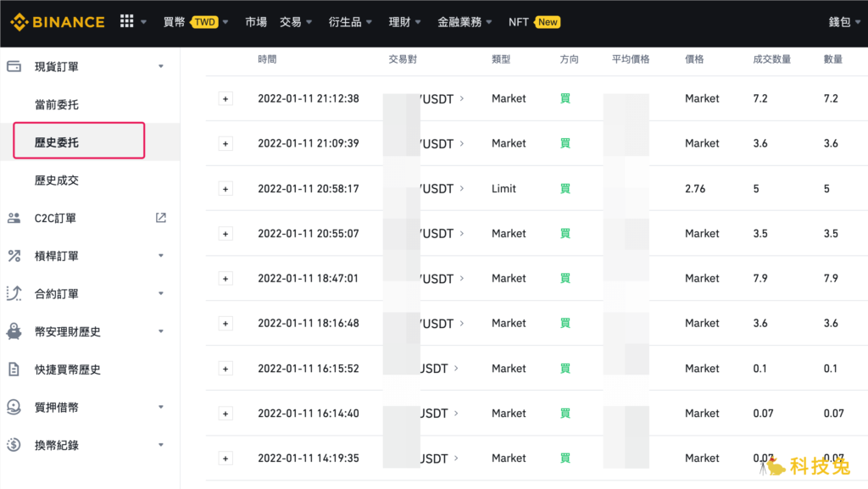
Task: Click the convert history dollar icon
Action: tap(14, 445)
